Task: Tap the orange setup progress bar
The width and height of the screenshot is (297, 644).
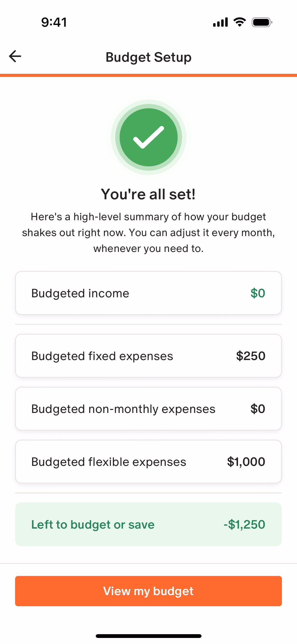Action: pyautogui.click(x=148, y=75)
